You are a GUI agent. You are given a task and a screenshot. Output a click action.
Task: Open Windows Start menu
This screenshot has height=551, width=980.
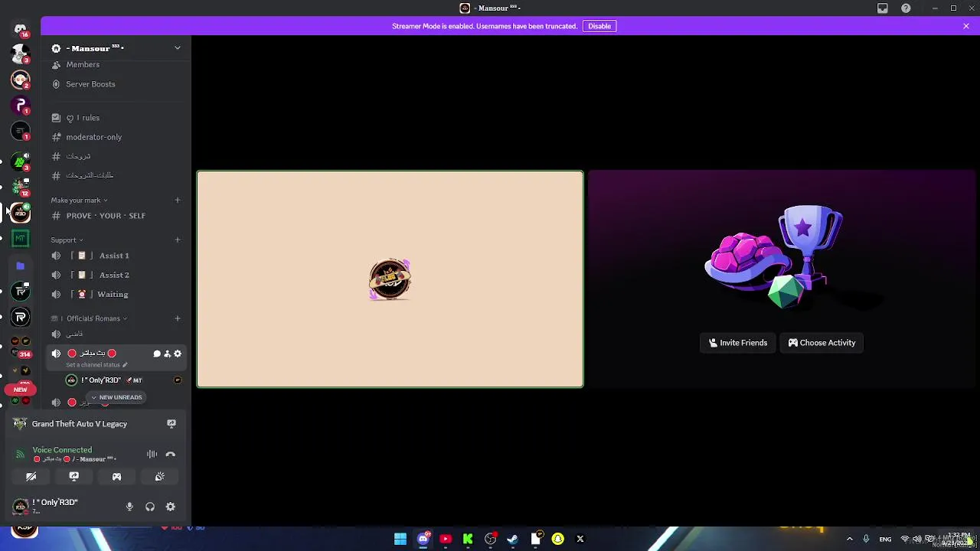pos(400,539)
